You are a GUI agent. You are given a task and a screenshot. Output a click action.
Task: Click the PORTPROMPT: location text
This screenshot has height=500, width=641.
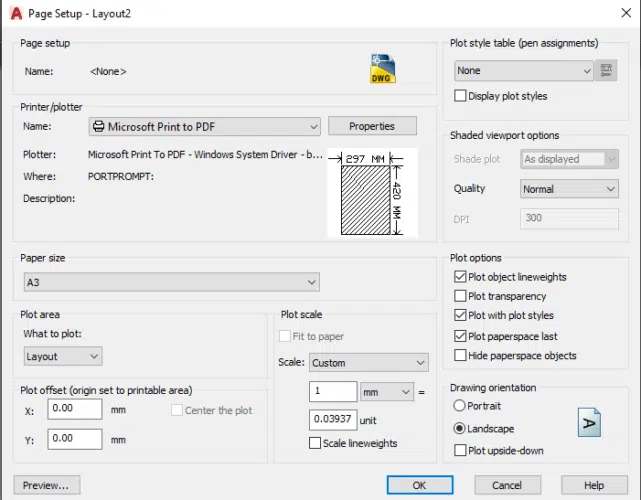(121, 177)
